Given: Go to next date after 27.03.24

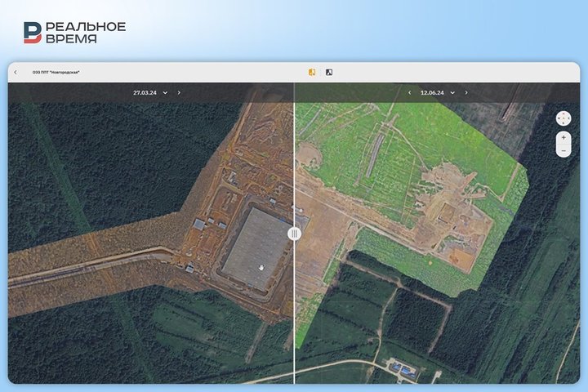Looking at the screenshot, I should tap(179, 93).
